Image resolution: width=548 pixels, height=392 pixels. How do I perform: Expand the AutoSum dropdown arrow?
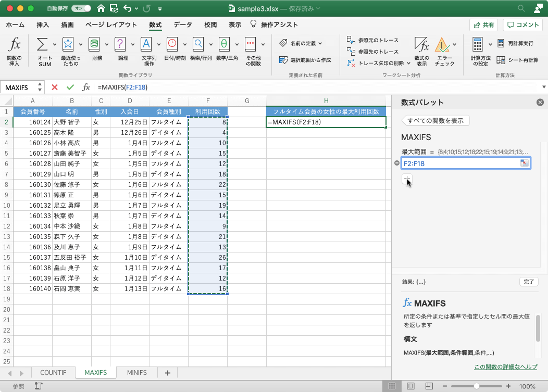click(x=55, y=44)
